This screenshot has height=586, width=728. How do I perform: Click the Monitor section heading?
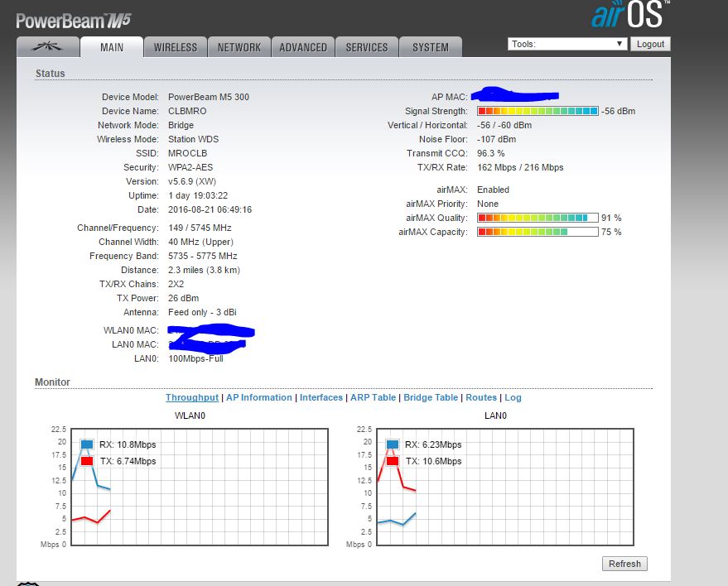tap(52, 382)
